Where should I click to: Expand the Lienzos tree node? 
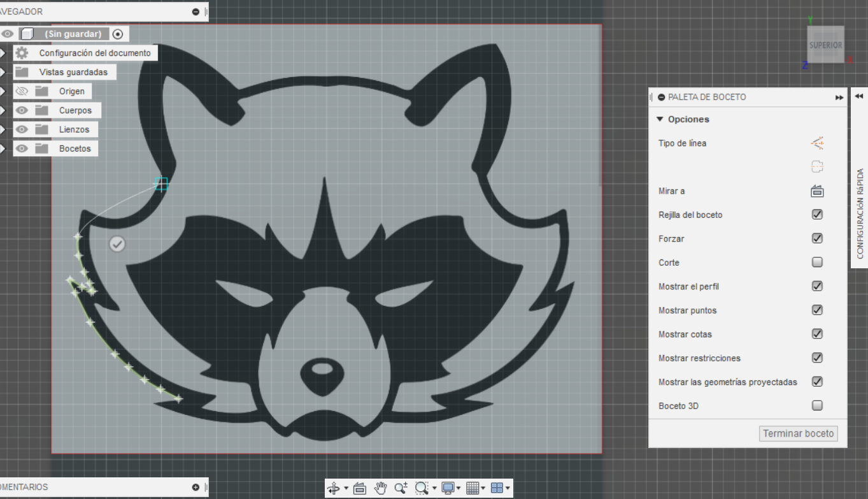3,129
